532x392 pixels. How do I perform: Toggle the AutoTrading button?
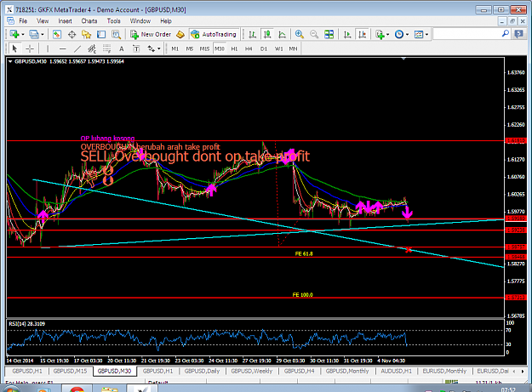[x=215, y=34]
